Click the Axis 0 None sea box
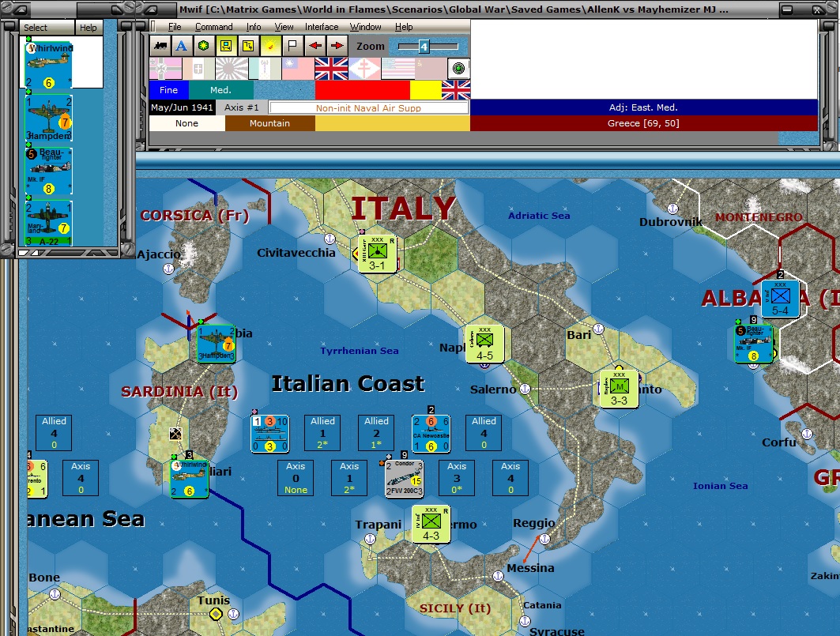This screenshot has width=840, height=636. click(x=296, y=478)
